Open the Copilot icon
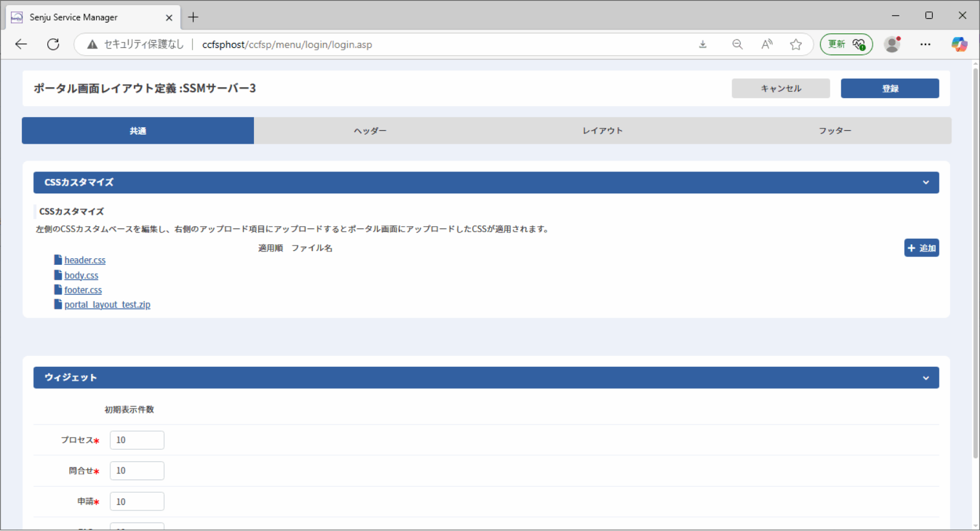Image resolution: width=980 pixels, height=531 pixels. (959, 44)
